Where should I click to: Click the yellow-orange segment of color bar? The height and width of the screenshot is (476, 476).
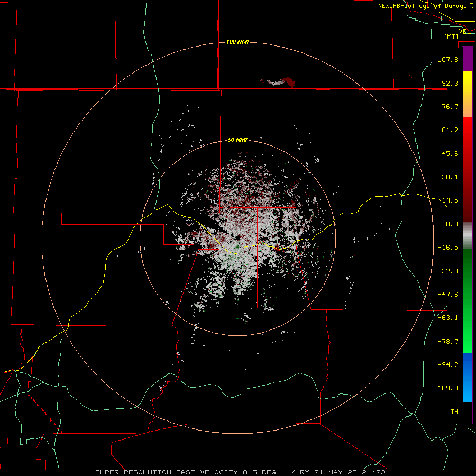click(467, 94)
